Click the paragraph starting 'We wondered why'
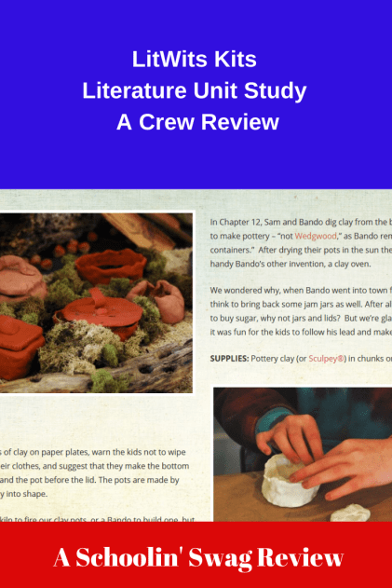 (301, 311)
